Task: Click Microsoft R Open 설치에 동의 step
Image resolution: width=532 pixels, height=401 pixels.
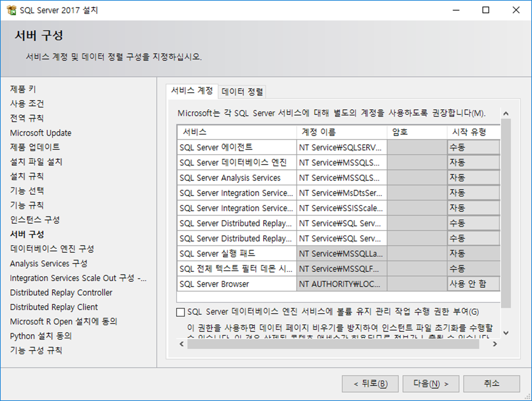Action: pyautogui.click(x=64, y=322)
